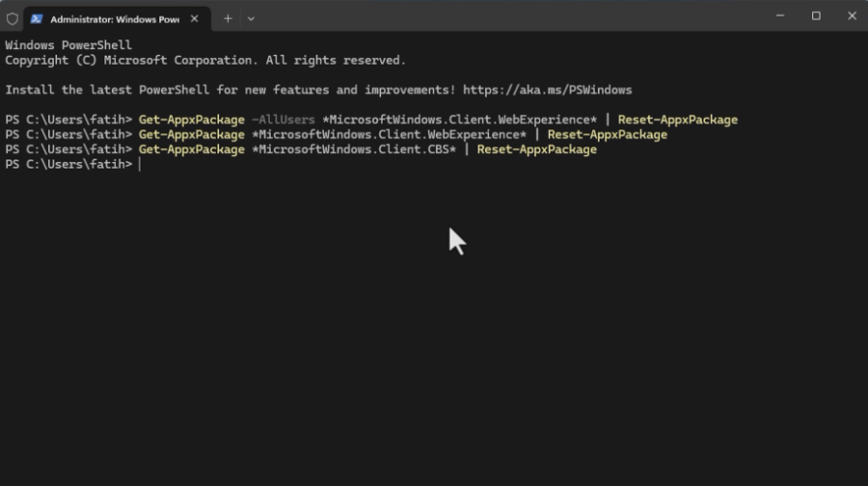This screenshot has width=868, height=486.
Task: Click the empty prompt line with cursor
Action: point(73,164)
